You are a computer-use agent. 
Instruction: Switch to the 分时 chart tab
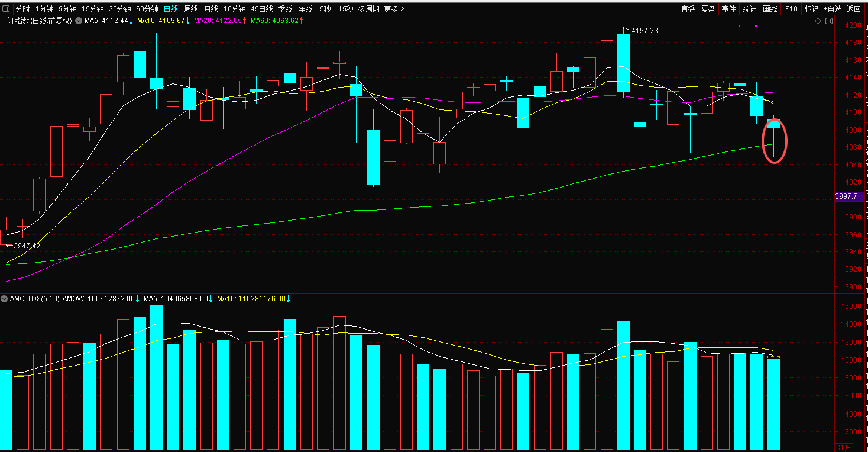22,9
